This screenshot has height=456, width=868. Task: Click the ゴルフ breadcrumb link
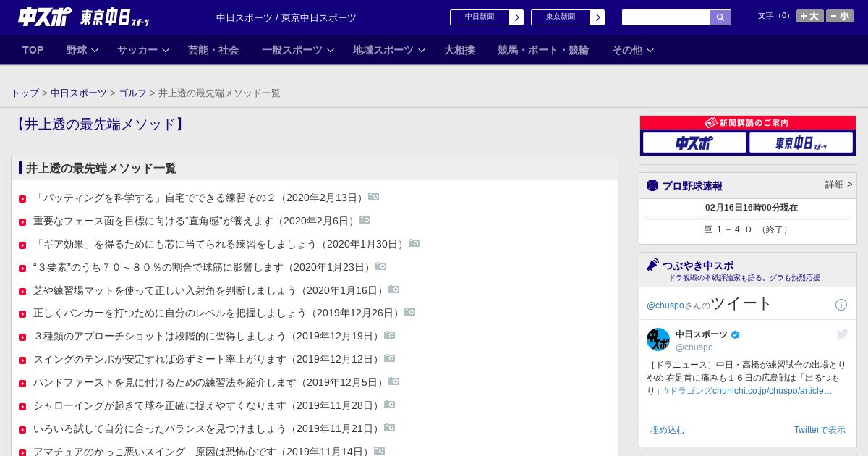tap(132, 93)
